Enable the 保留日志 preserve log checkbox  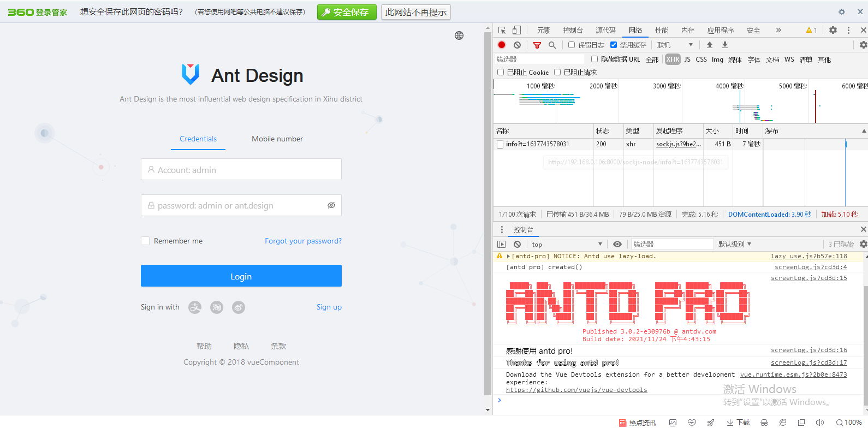[x=572, y=45]
